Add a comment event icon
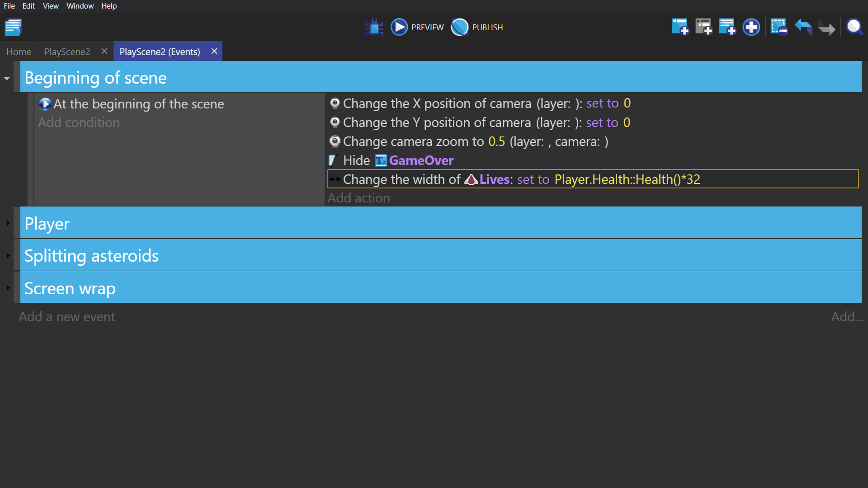This screenshot has width=868, height=488. [x=727, y=27]
